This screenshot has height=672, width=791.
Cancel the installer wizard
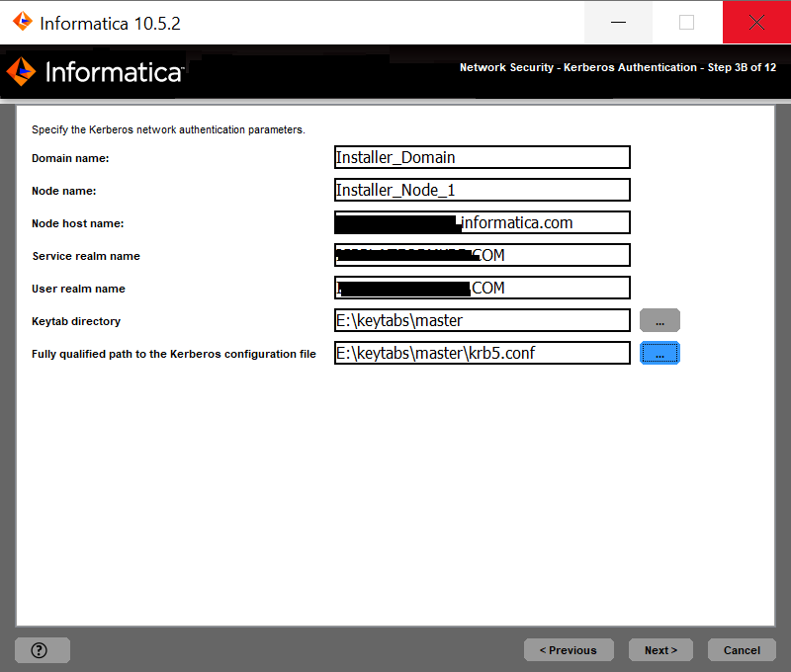pos(742,650)
